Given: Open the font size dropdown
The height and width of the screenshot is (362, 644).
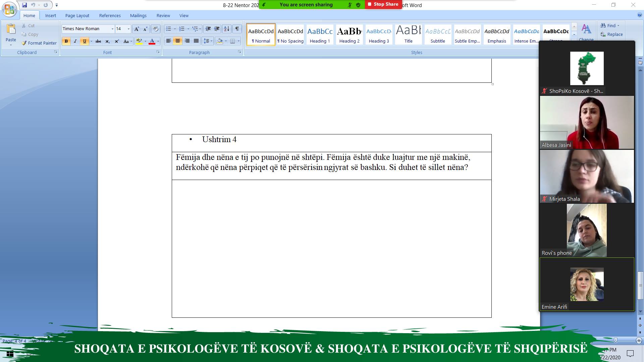Looking at the screenshot, I should tap(128, 29).
